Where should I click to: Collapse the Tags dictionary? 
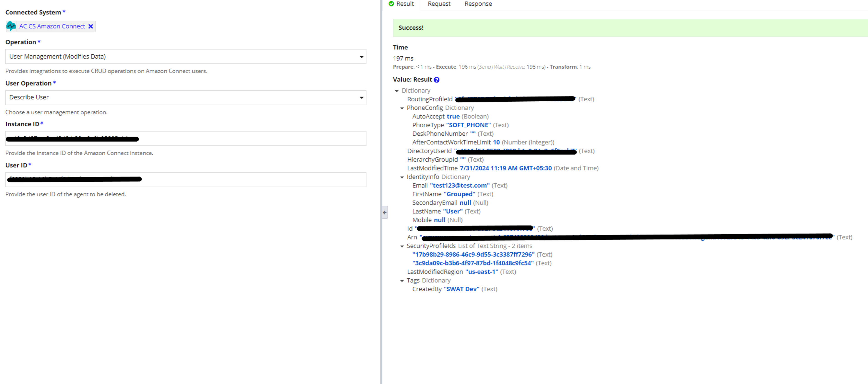click(x=402, y=281)
